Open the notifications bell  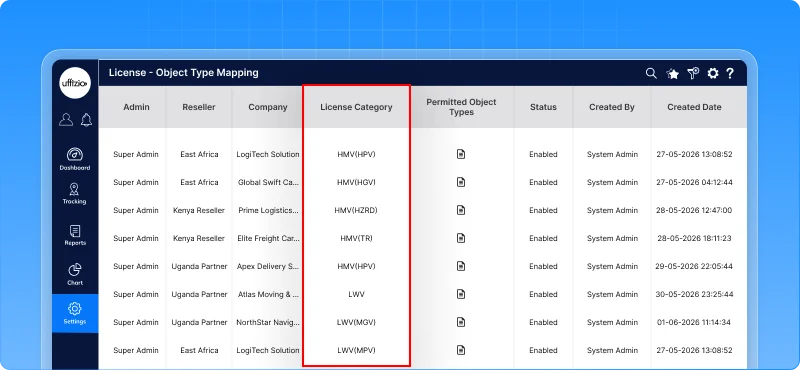pyautogui.click(x=86, y=119)
